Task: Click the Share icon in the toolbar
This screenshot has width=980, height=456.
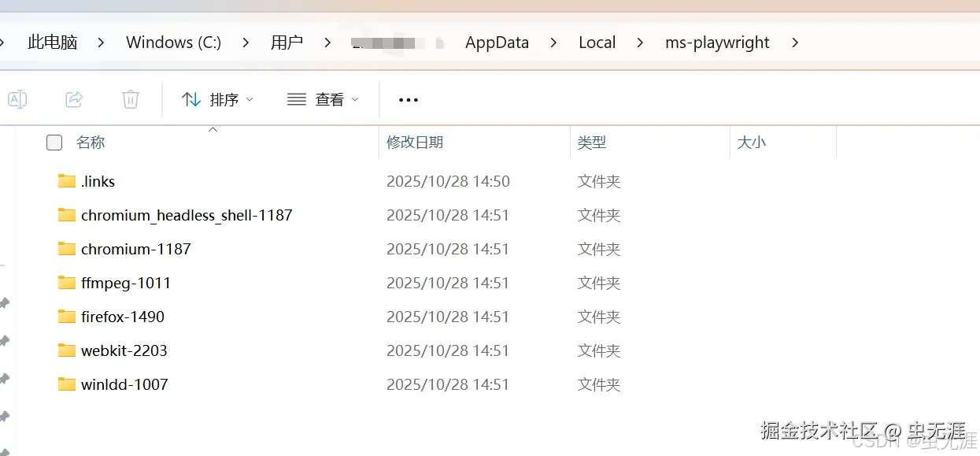Action: click(x=74, y=98)
